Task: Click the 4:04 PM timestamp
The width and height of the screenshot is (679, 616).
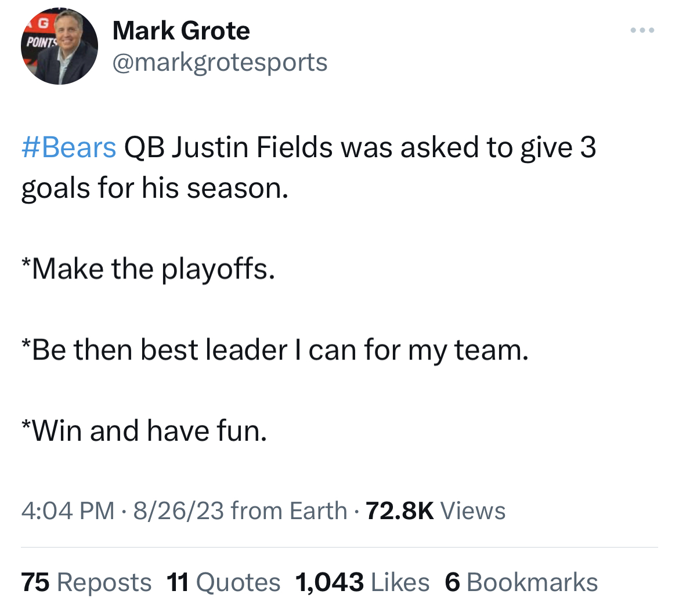Action: 67,511
